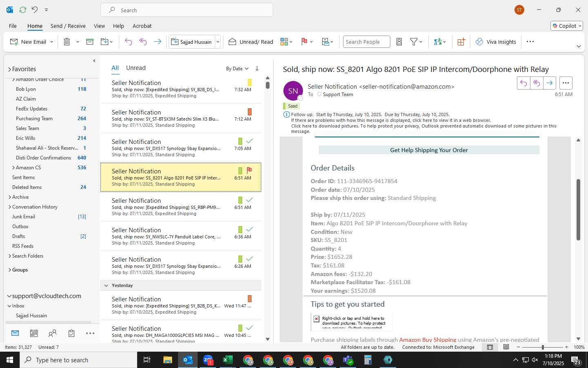Toggle Unread/Read status button
This screenshot has height=368, width=588.
(x=251, y=42)
